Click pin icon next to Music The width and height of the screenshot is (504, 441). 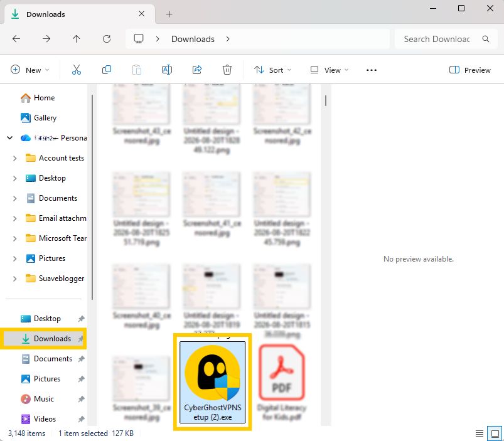click(82, 399)
